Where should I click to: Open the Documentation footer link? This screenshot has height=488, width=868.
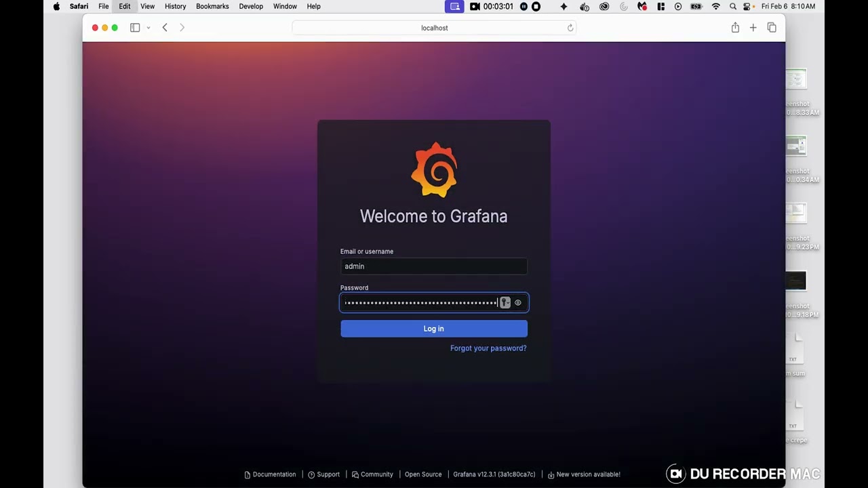pos(270,474)
